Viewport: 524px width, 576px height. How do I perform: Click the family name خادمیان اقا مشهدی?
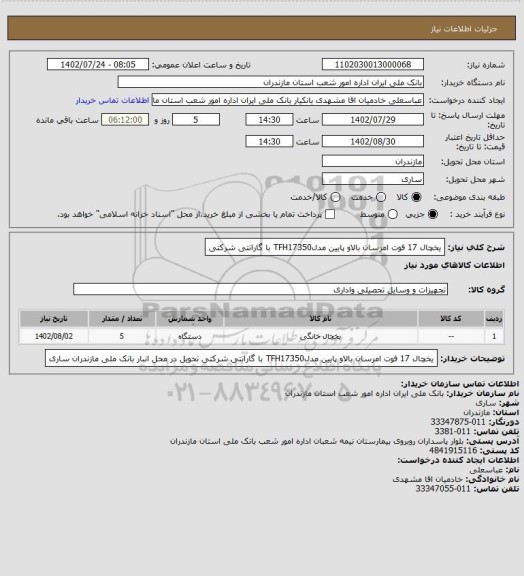point(427,479)
